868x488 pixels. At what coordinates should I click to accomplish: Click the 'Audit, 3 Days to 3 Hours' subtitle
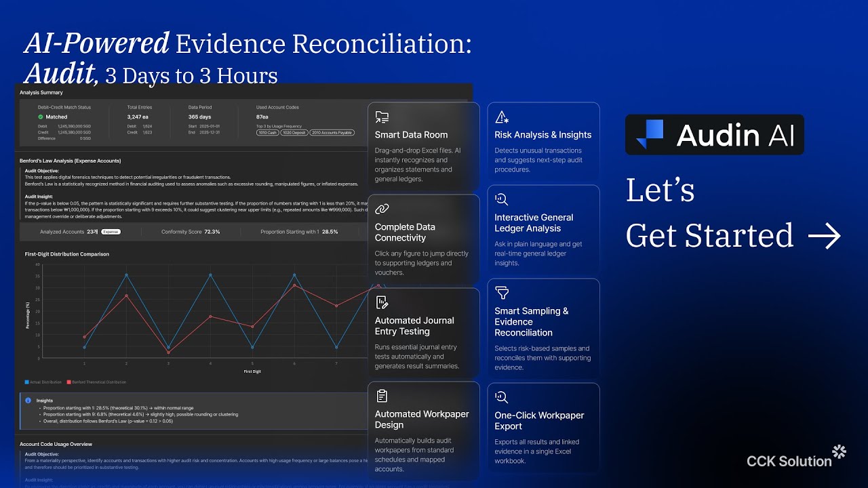click(x=151, y=74)
